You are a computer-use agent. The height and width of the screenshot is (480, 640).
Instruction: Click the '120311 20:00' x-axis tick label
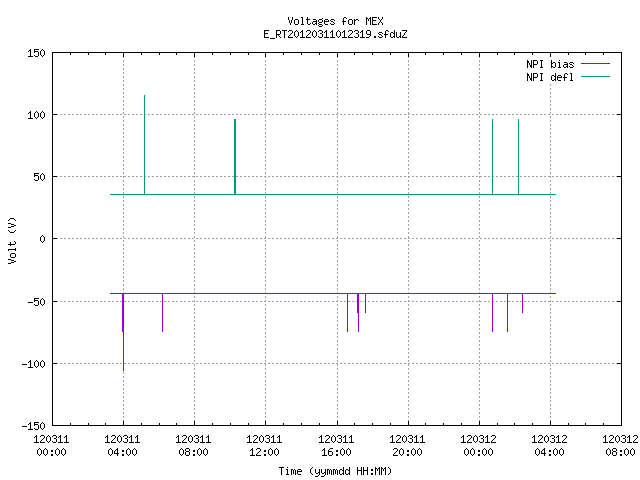pos(407,446)
